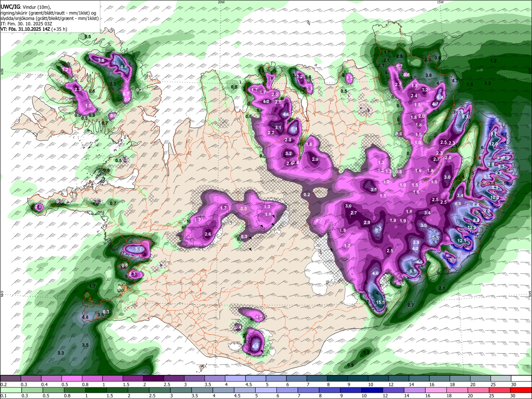Click the '20W' longitude label

point(221,2)
